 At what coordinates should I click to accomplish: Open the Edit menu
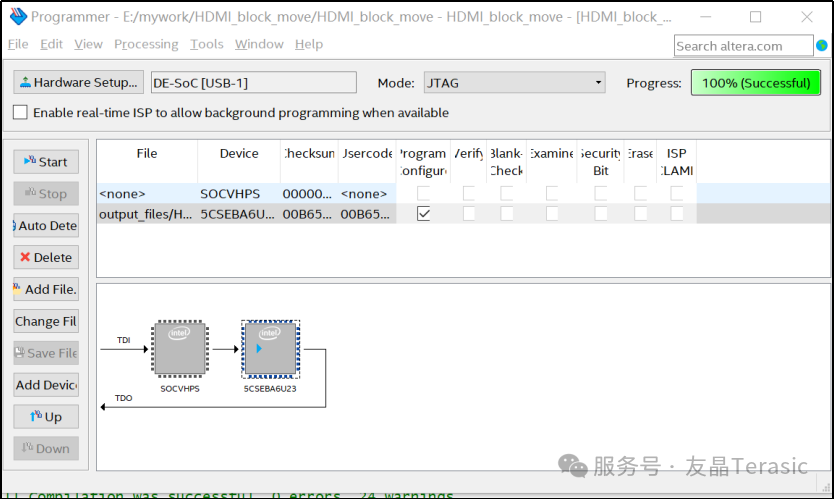pos(51,44)
